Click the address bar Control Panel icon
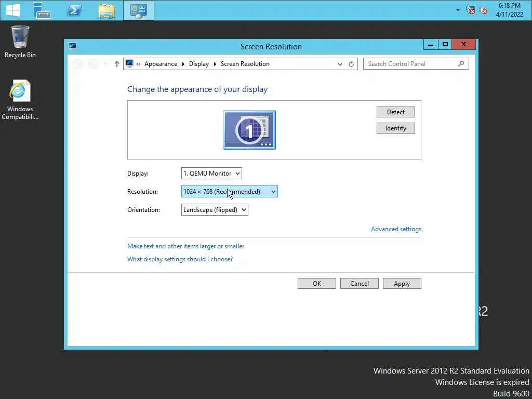 pos(129,63)
